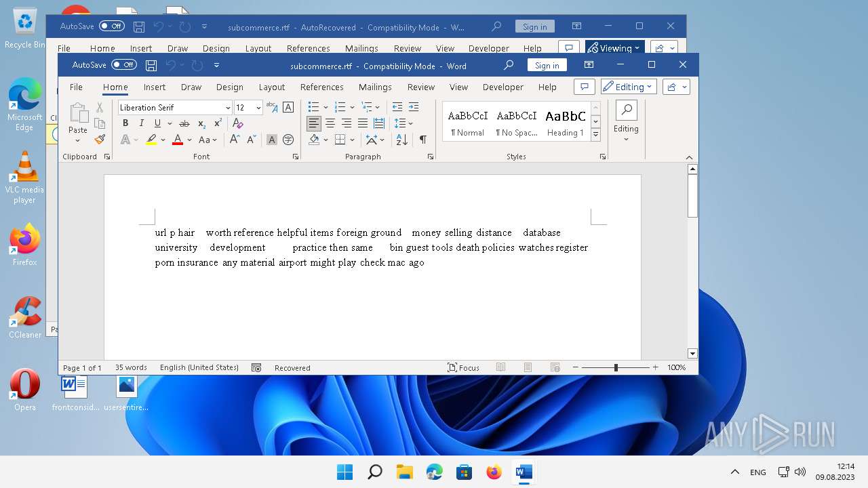868x488 pixels.
Task: Justify the paragraph text
Action: [363, 123]
